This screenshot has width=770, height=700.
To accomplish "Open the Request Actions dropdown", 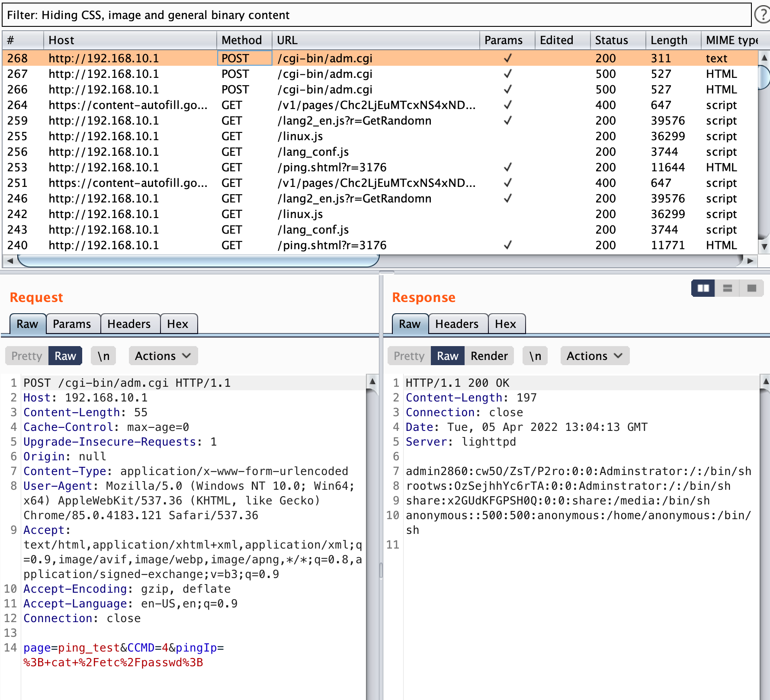I will coord(163,356).
